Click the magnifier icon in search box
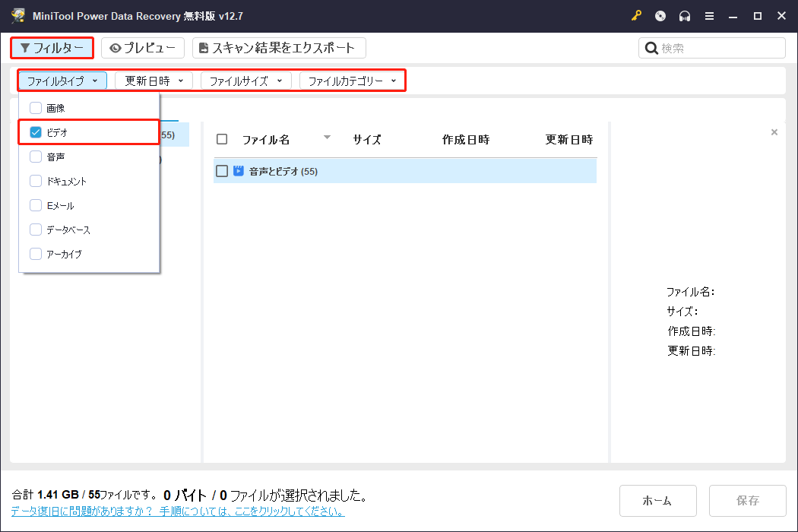Viewport: 798px width, 532px height. (651, 47)
